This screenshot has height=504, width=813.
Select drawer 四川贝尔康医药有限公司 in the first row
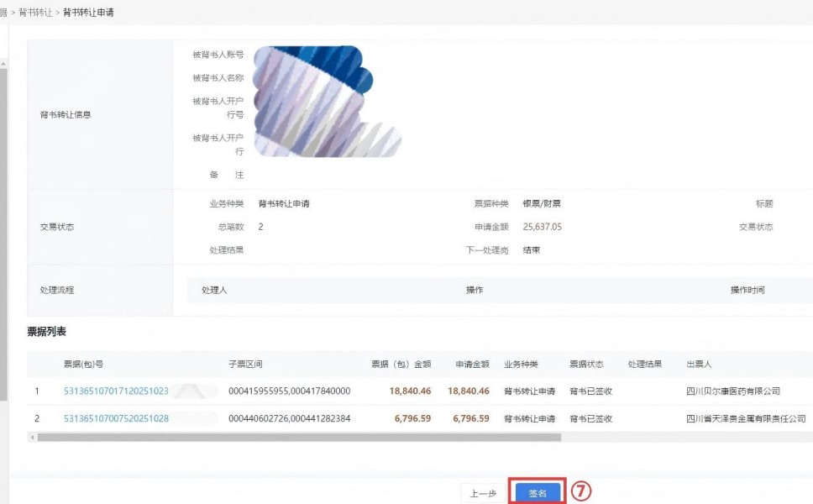(732, 391)
